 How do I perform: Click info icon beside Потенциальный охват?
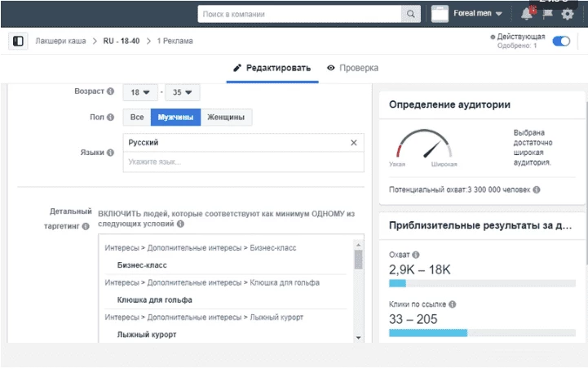[537, 189]
